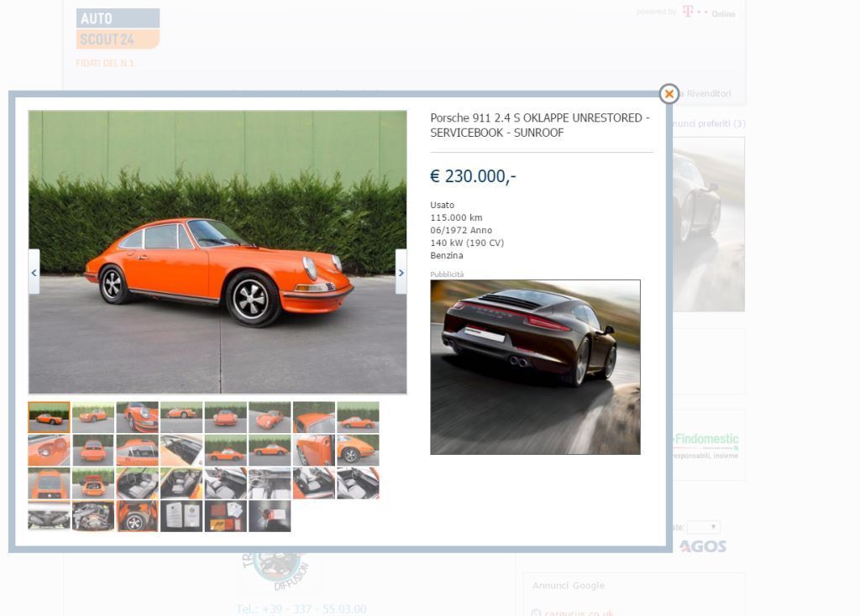Click the AutoScout24 logo in background page

[x=118, y=29]
